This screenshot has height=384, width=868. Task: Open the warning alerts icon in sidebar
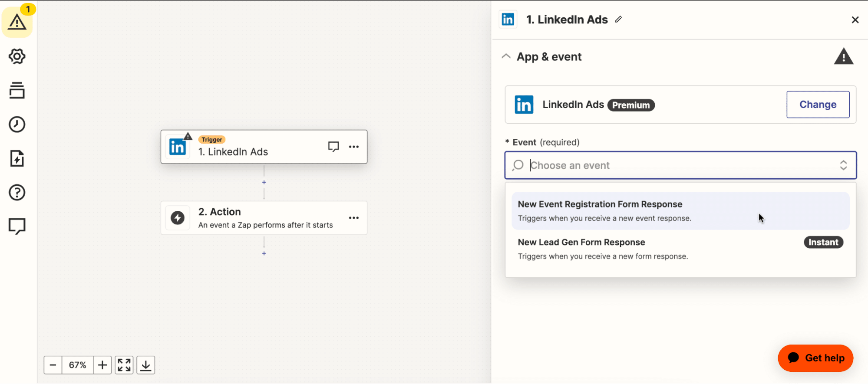click(17, 22)
